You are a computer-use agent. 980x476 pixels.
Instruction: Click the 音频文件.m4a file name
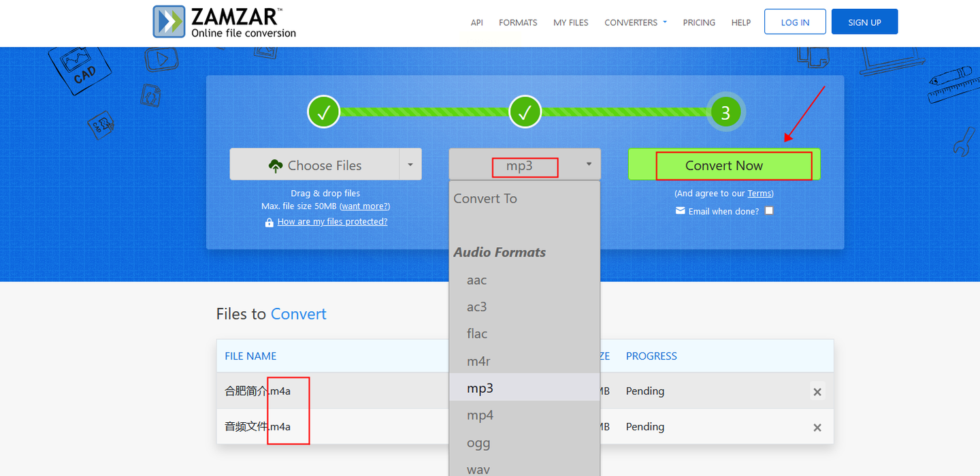[258, 426]
